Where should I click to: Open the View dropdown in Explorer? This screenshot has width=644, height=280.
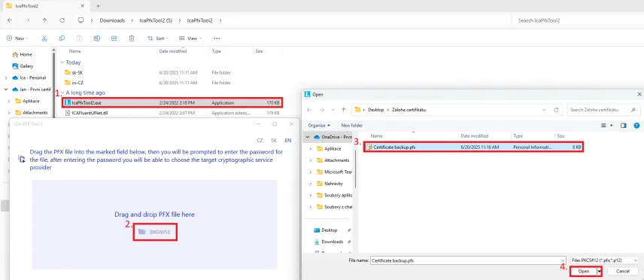pos(190,38)
